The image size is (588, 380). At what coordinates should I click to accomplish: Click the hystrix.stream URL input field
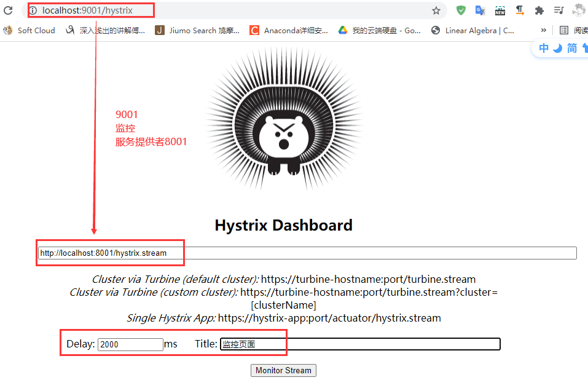[x=307, y=253]
